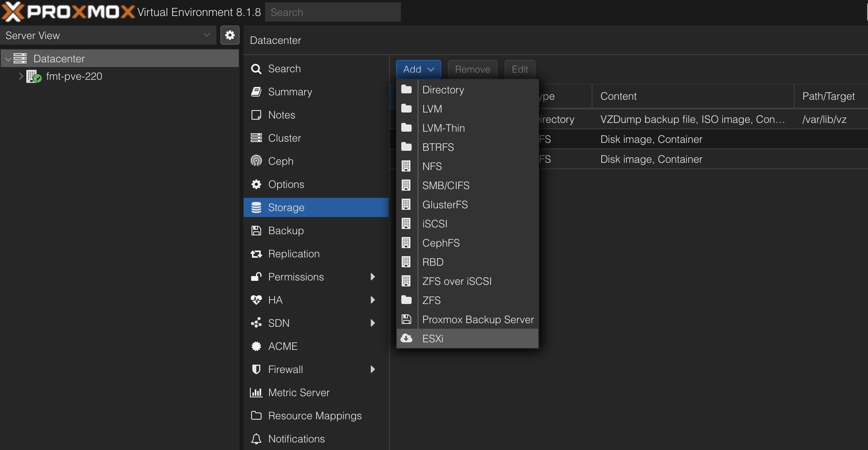Click the HA heartbeat icon
The image size is (868, 450).
[x=256, y=300]
